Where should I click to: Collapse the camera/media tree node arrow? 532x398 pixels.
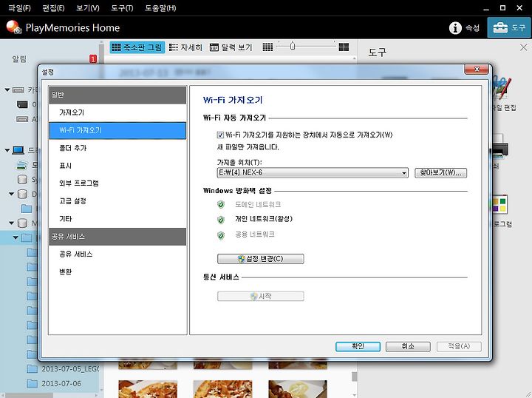[7, 90]
